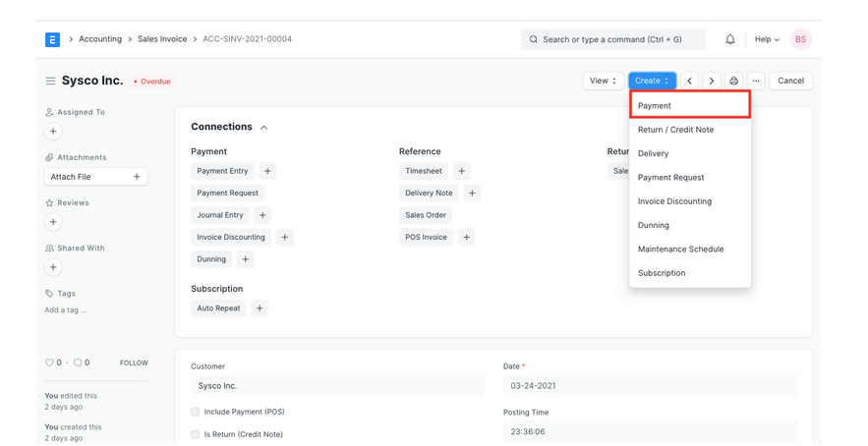
Task: Open Sales Invoice breadcrumb link
Action: 162,39
